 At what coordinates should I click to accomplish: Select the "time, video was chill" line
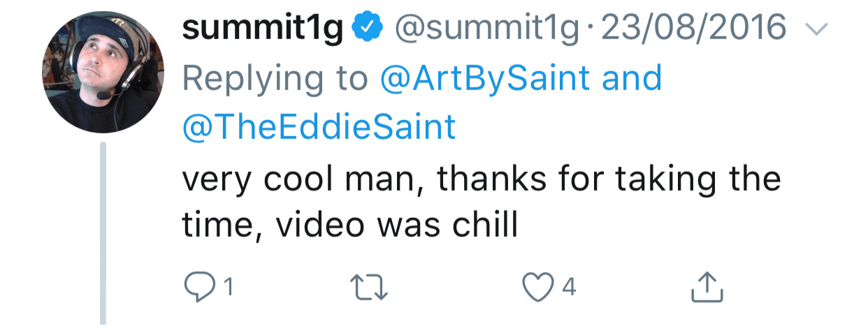point(349,226)
